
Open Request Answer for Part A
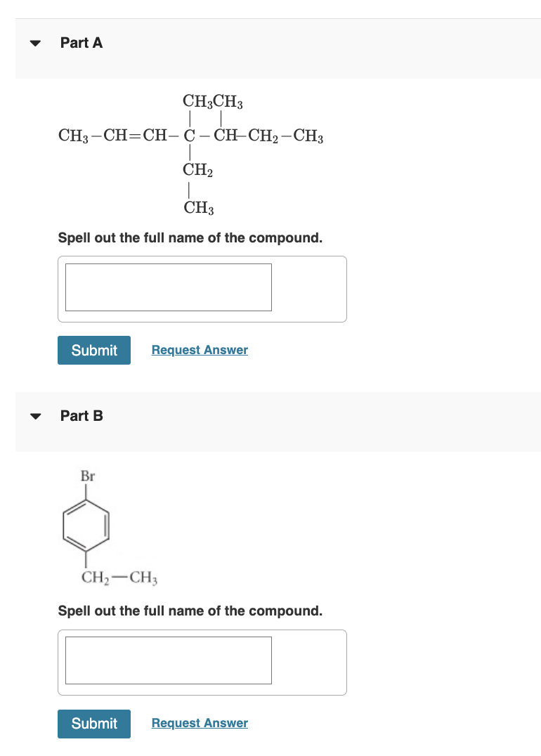[199, 350]
